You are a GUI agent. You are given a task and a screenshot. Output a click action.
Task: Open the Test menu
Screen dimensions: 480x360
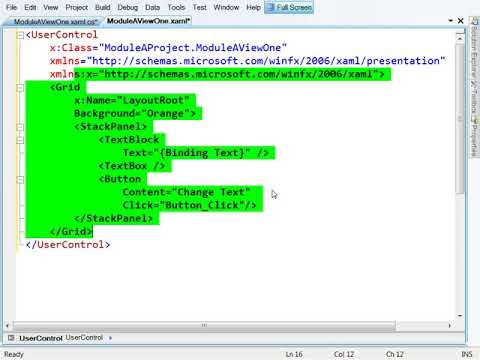point(199,7)
